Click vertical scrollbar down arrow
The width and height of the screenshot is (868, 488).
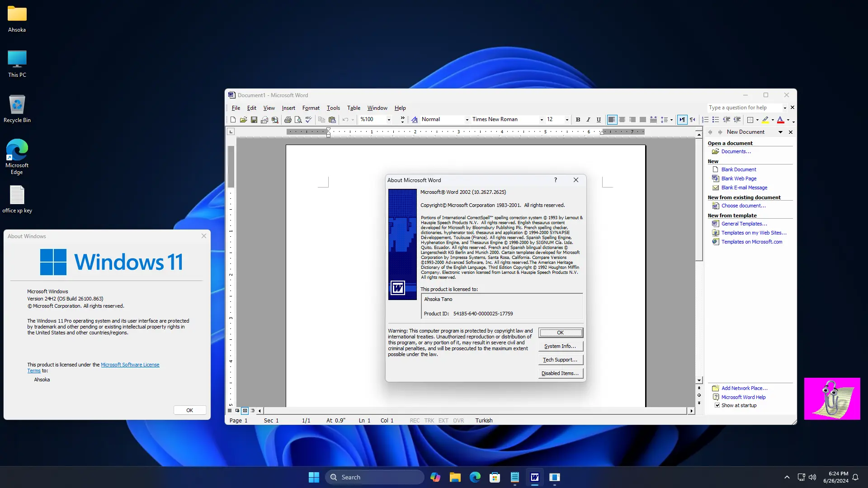click(699, 380)
